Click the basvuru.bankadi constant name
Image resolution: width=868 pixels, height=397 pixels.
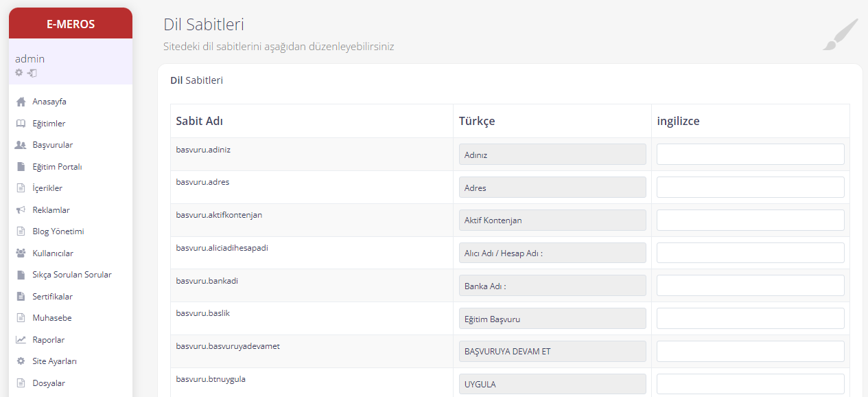pyautogui.click(x=207, y=281)
